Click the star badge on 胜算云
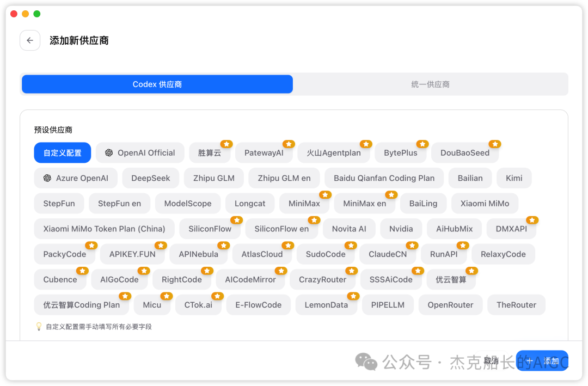This screenshot has height=386, width=588. pos(226,144)
